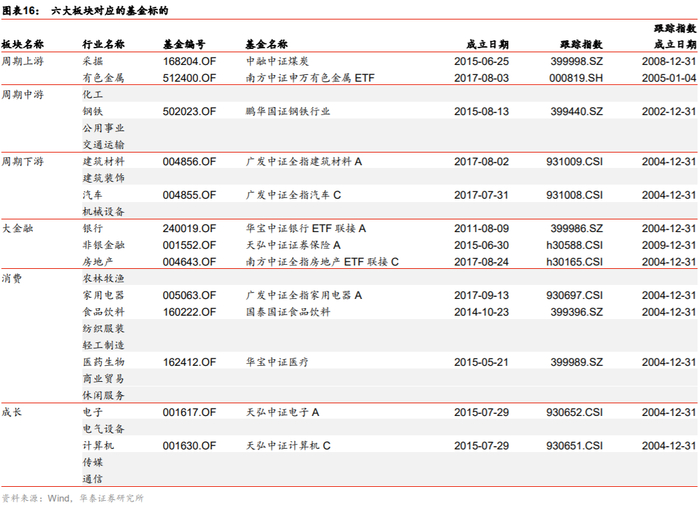Click fund name 天弘中证计算机 C
Image resolution: width=700 pixels, height=509 pixels.
click(288, 446)
